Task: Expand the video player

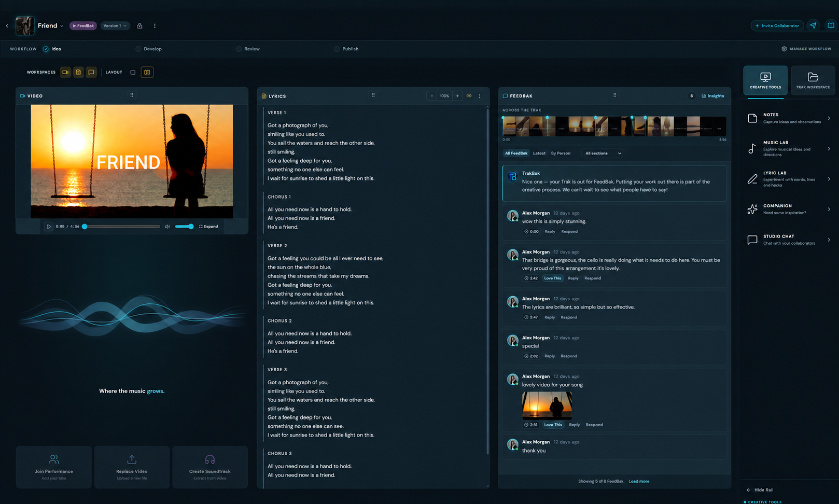Action: pyautogui.click(x=208, y=227)
